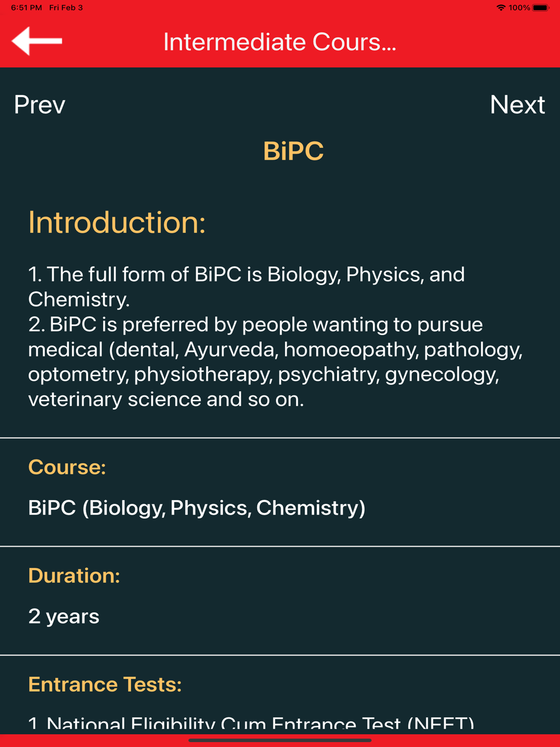Tap the battery status icon

[x=542, y=8]
